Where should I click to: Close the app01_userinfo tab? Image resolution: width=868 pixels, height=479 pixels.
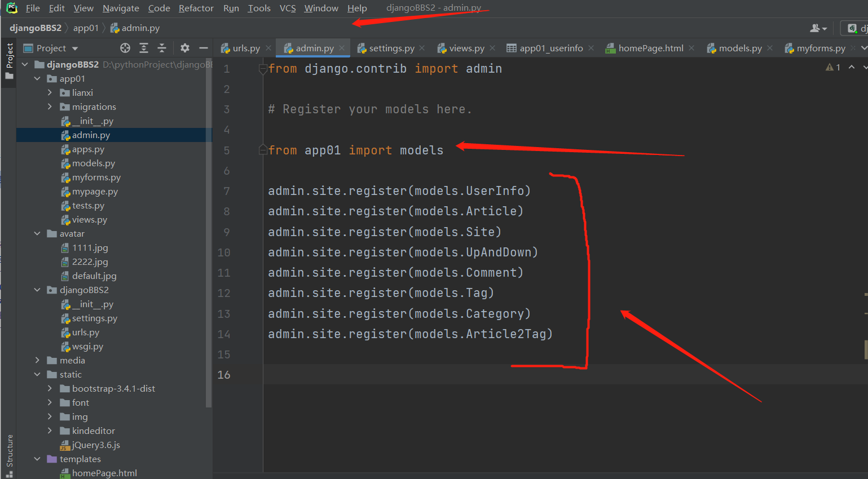[x=591, y=48]
